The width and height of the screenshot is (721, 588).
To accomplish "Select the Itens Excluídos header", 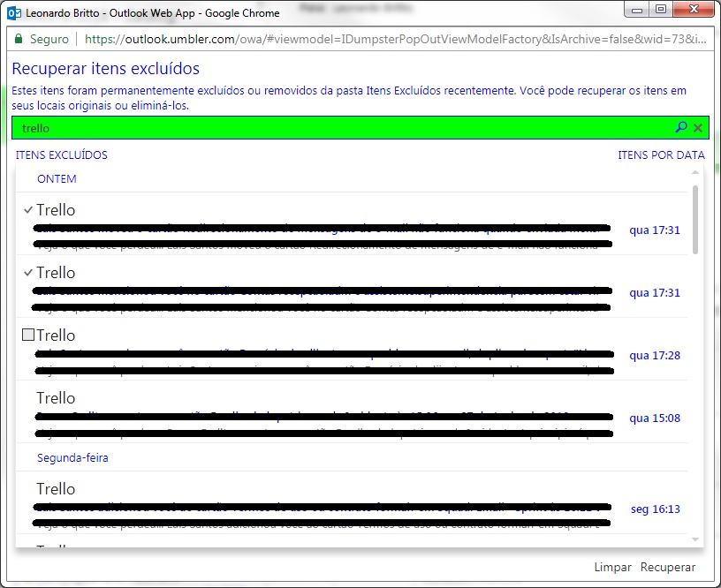I will pos(61,155).
